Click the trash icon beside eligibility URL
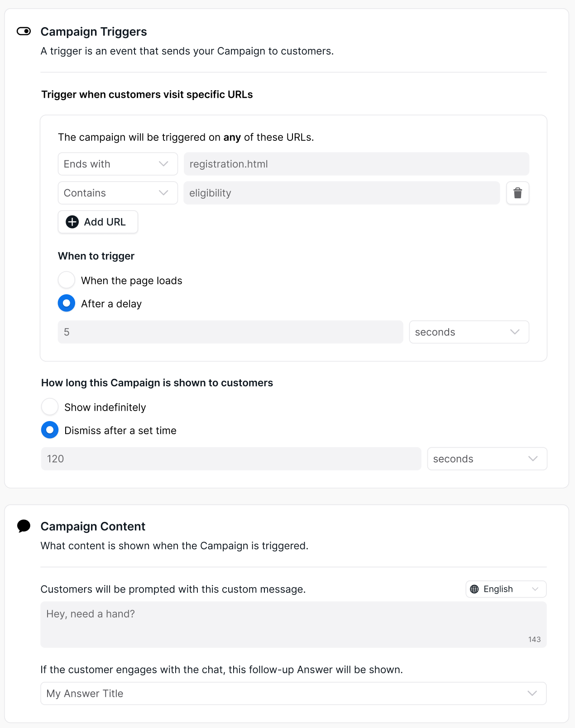The width and height of the screenshot is (575, 728). (x=517, y=193)
